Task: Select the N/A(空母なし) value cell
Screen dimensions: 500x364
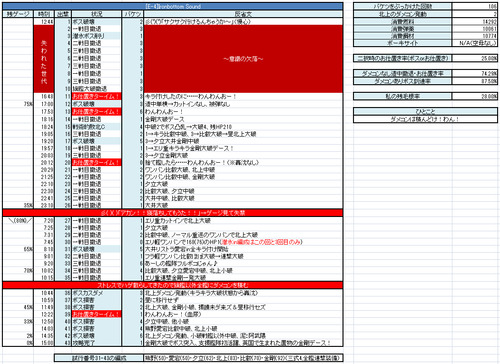Action: click(475, 43)
